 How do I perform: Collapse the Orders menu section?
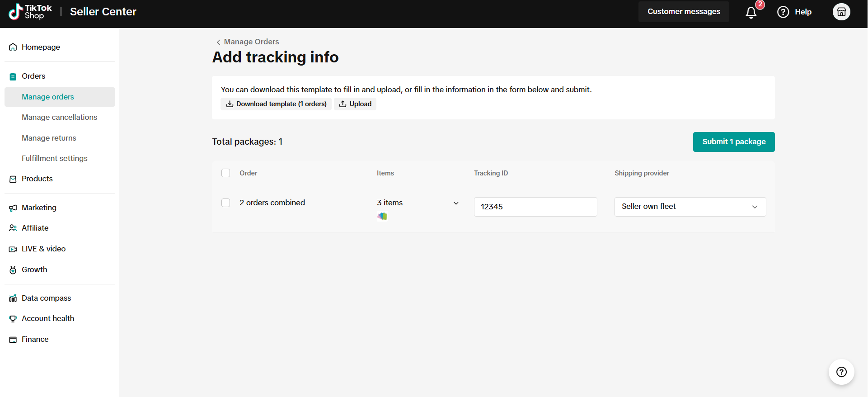point(33,76)
